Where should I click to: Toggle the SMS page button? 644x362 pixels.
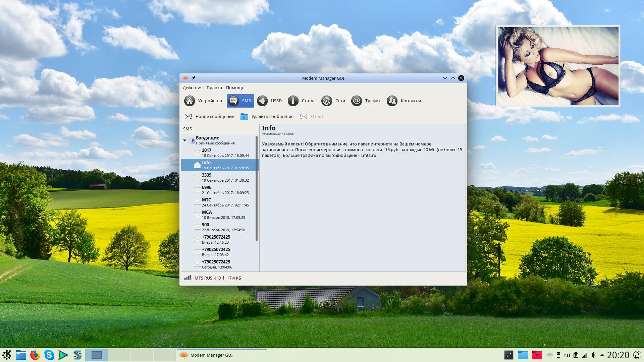click(x=240, y=101)
